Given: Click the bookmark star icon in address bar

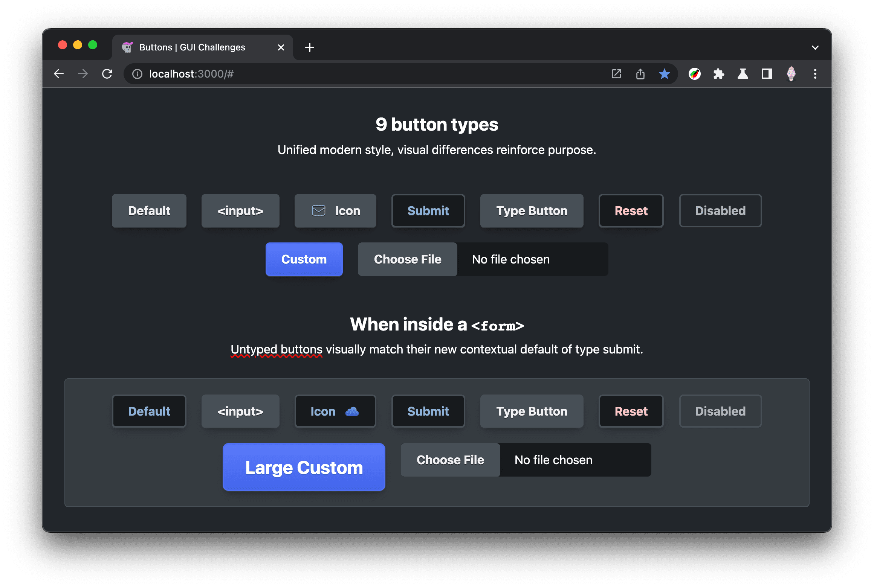Looking at the screenshot, I should tap(664, 73).
